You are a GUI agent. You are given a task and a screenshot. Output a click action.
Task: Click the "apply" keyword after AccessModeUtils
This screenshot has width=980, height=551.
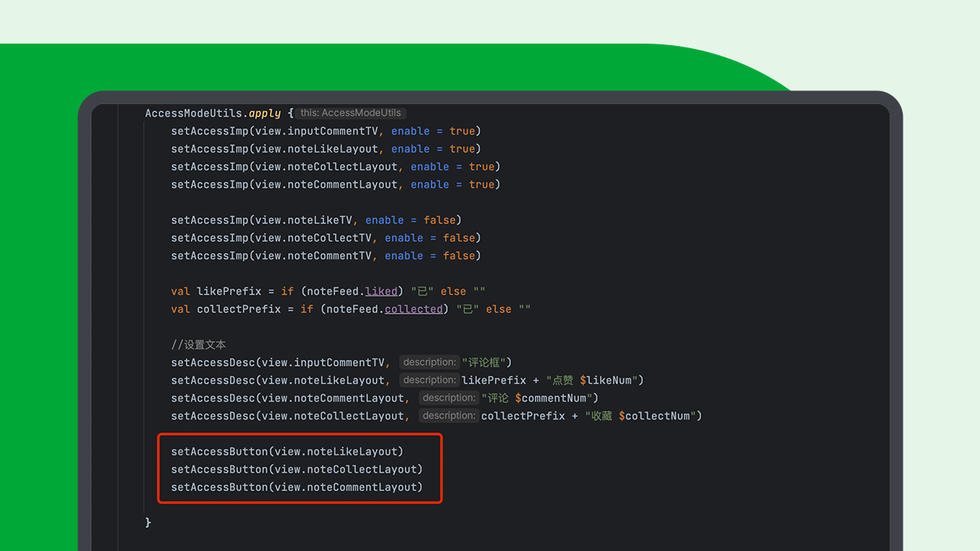tap(264, 112)
